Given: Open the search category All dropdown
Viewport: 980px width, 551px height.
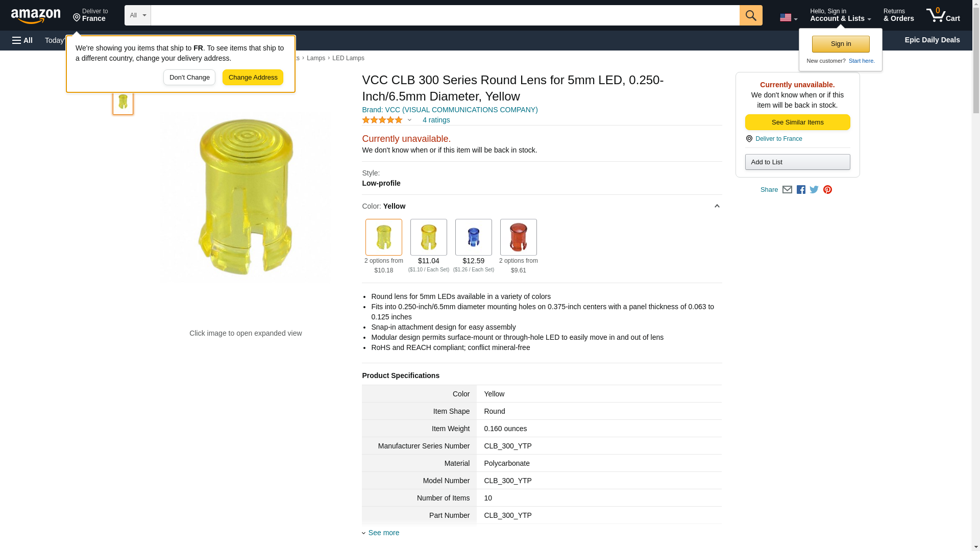Looking at the screenshot, I should click(137, 15).
